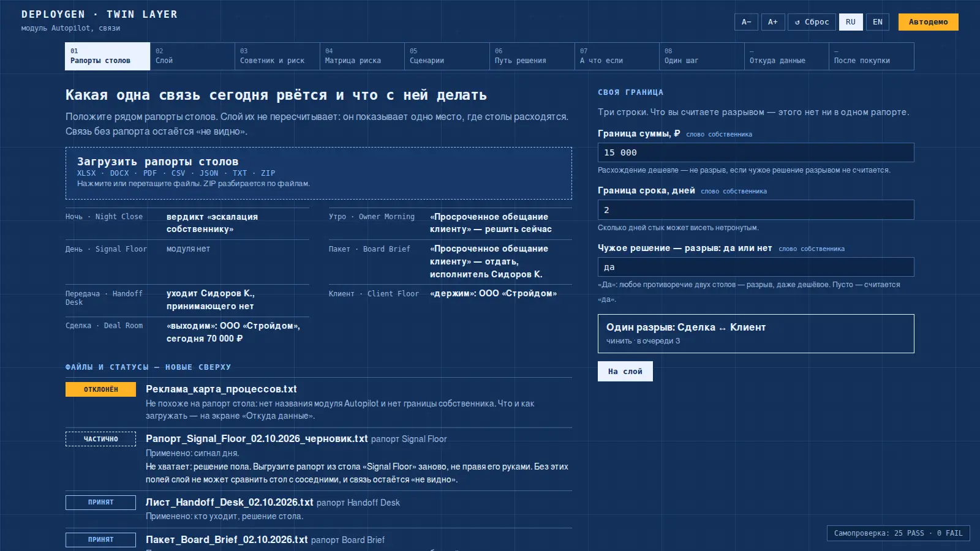Click the 'Утро · Owner Morning' row label
This screenshot has height=551, width=980.
[372, 217]
